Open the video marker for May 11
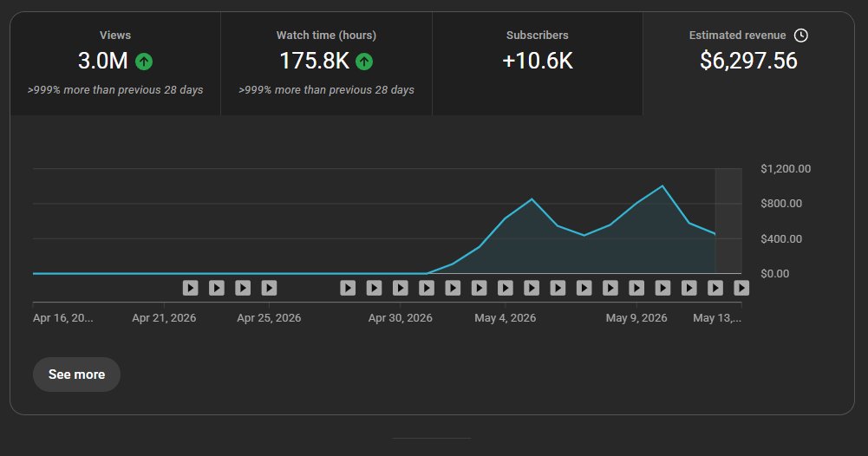868x456 pixels. click(x=689, y=288)
